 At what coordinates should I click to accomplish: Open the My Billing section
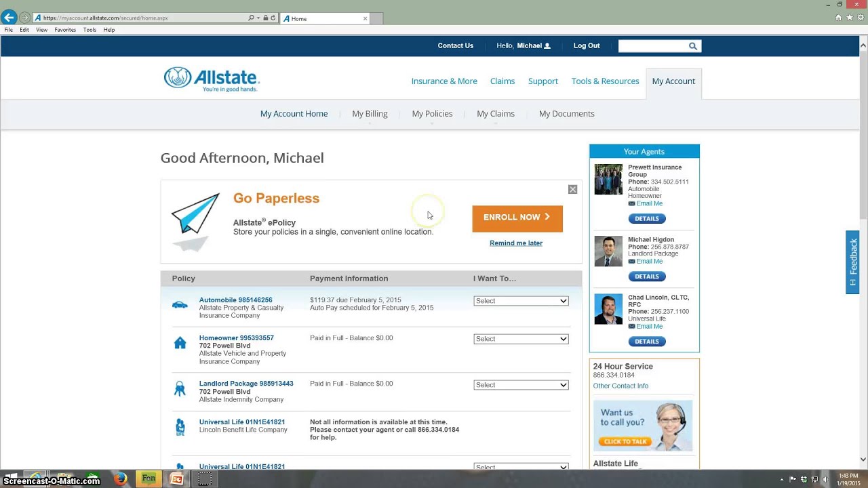point(370,114)
